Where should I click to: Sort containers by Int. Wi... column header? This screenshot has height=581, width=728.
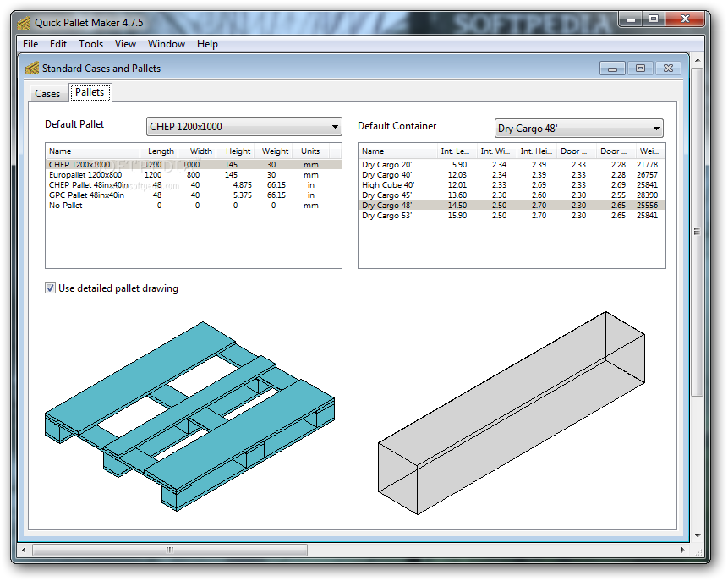tap(497, 151)
